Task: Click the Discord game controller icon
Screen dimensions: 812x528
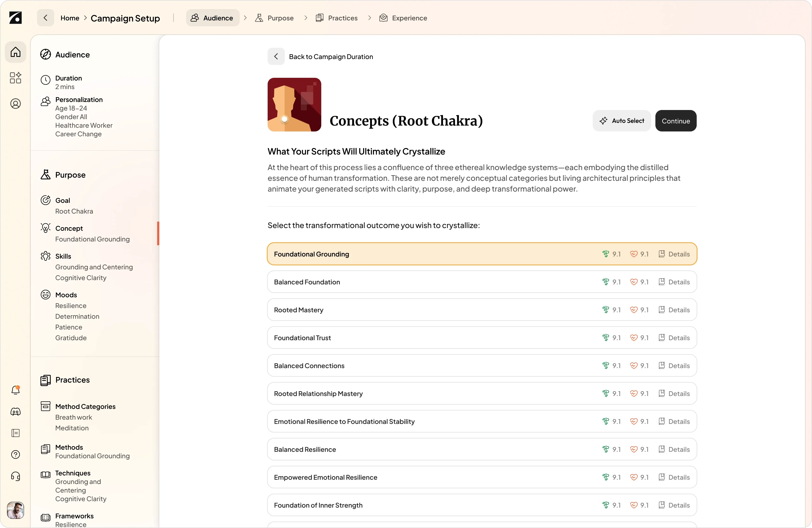Action: (x=15, y=412)
